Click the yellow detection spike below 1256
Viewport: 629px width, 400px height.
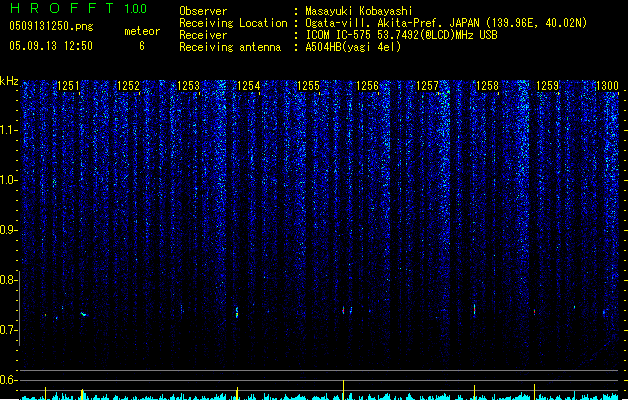343,390
